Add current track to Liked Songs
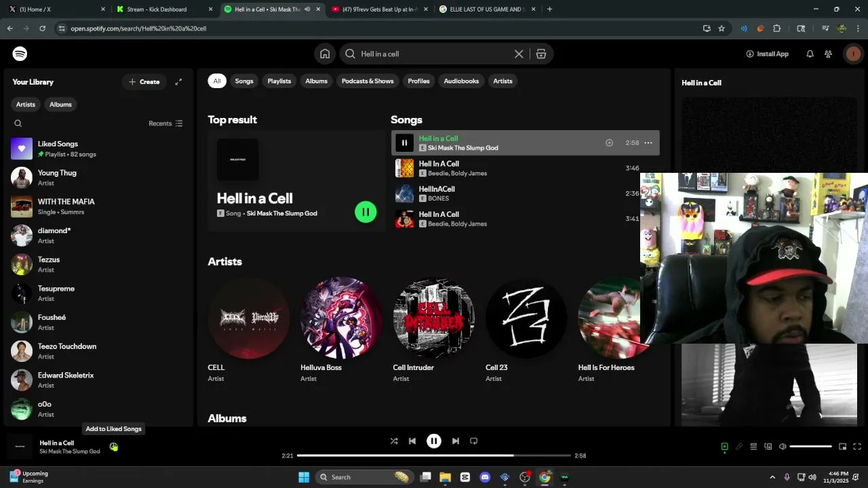Viewport: 868px width, 488px height. click(x=114, y=447)
